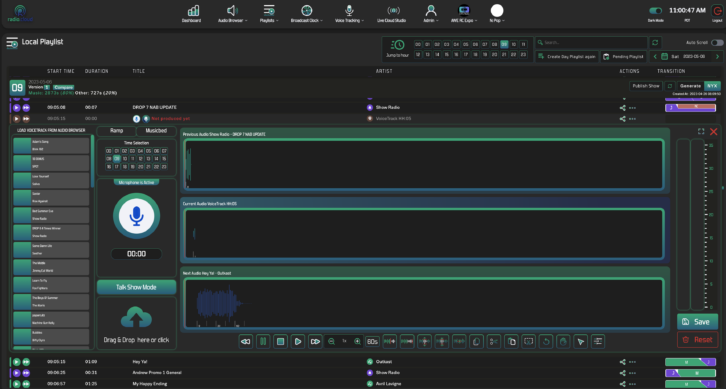Zoom out the waveform view
Screen dimensions: 726x389
click(x=332, y=341)
